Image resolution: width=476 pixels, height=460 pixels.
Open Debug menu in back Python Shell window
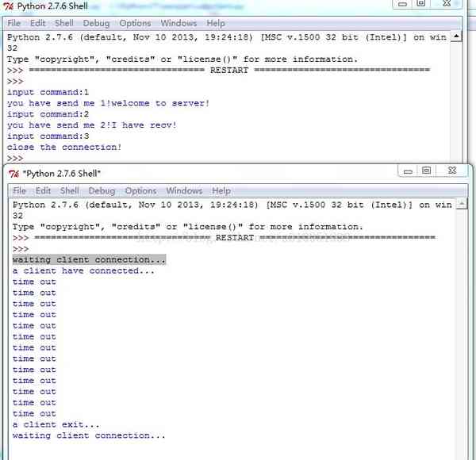pos(96,23)
